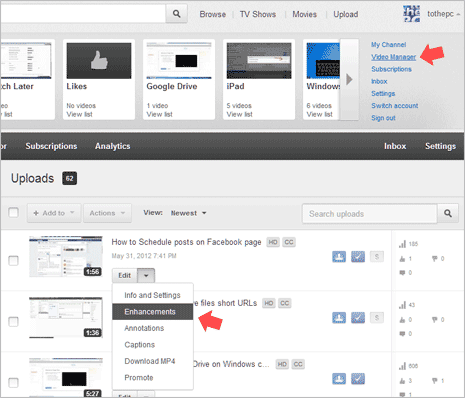The width and height of the screenshot is (465, 398).
Task: Click the arrow button next to Edit
Action: pyautogui.click(x=146, y=275)
